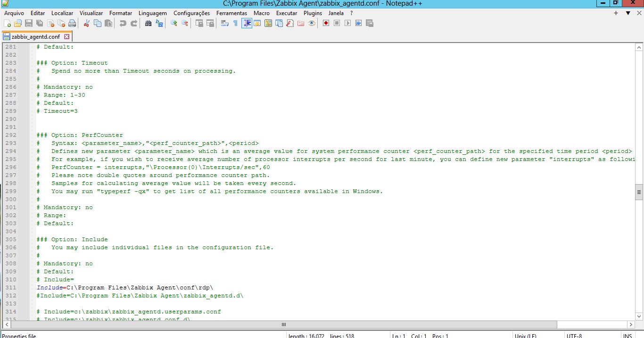The width and height of the screenshot is (644, 338).
Task: Create a new file with toolbar icon
Action: click(7, 23)
